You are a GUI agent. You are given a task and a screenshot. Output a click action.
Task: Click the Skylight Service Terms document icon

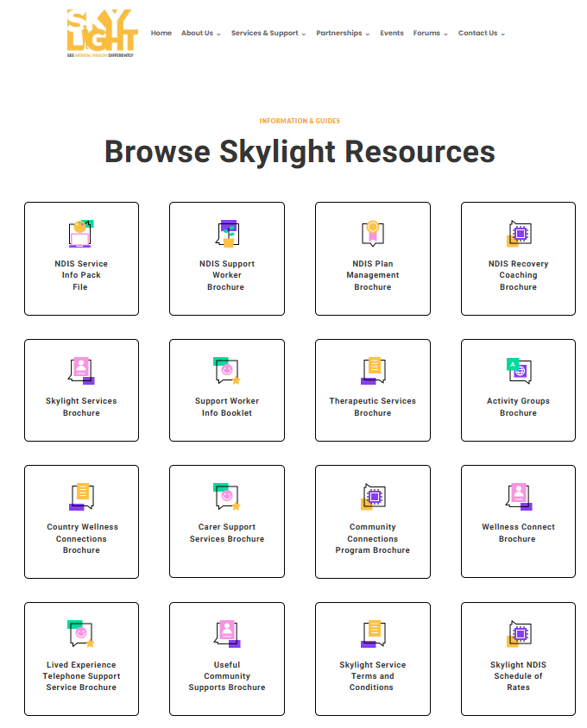(x=373, y=634)
